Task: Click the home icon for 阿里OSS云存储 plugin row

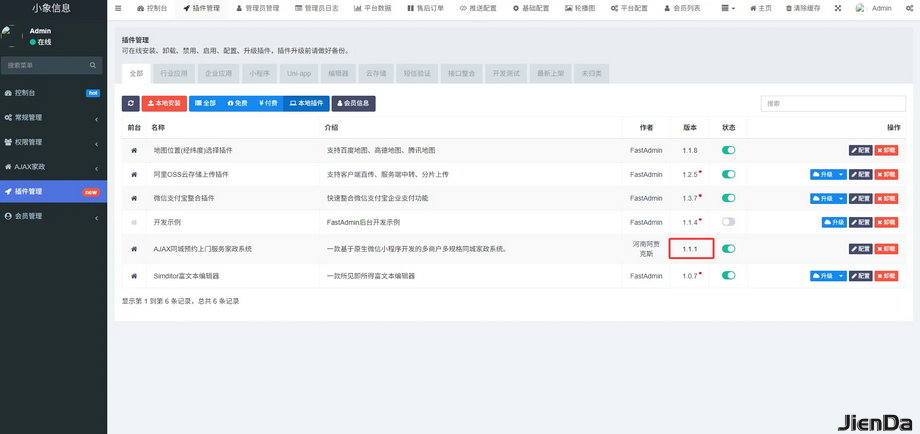Action: (134, 175)
